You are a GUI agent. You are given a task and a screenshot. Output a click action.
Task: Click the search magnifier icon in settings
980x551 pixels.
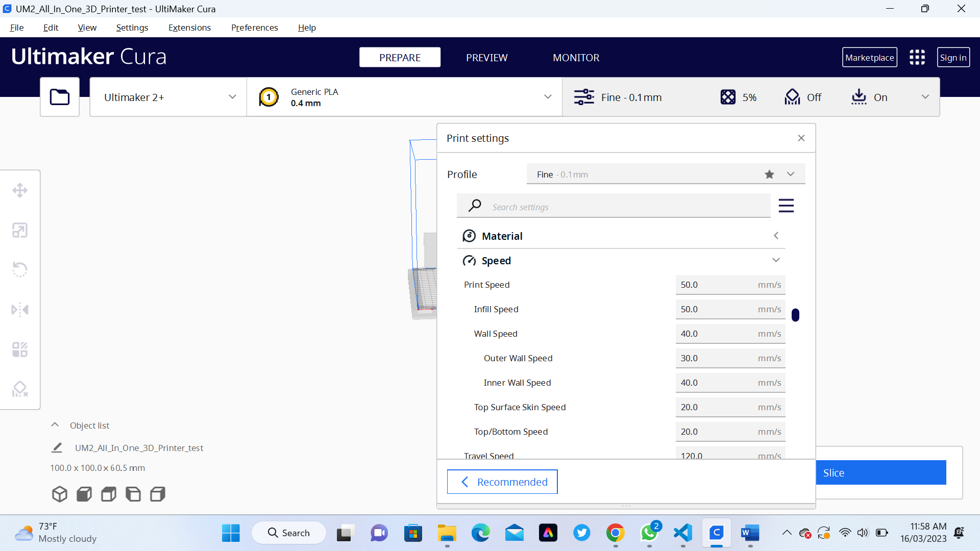(x=475, y=206)
